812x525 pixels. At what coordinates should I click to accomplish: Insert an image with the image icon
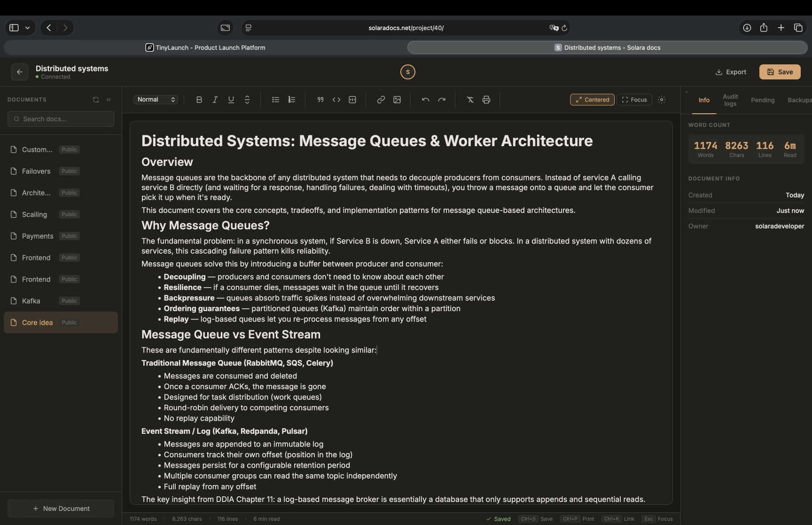397,100
